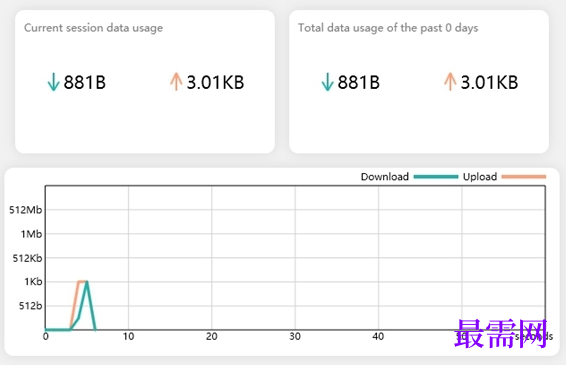Click the 512Mb axis label

point(26,210)
